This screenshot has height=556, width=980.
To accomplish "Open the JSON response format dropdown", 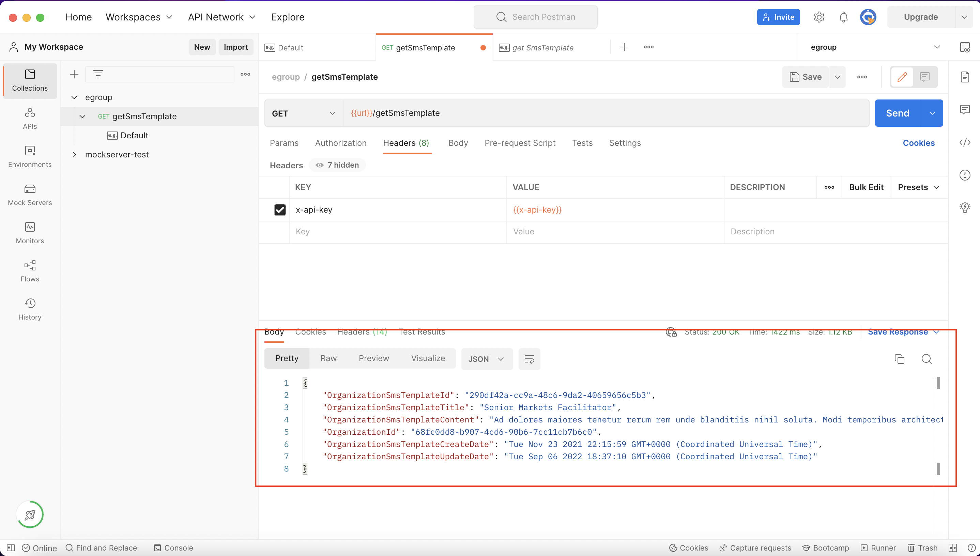I will click(x=486, y=359).
